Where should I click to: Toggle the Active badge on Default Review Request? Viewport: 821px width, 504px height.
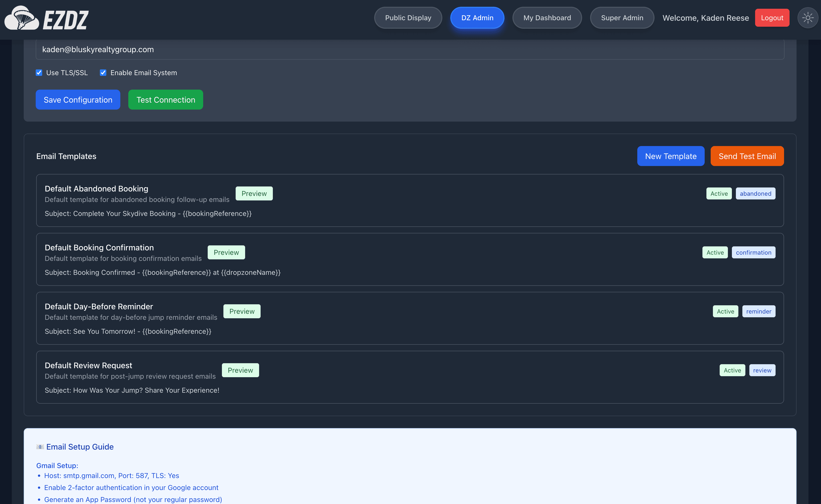pos(732,370)
